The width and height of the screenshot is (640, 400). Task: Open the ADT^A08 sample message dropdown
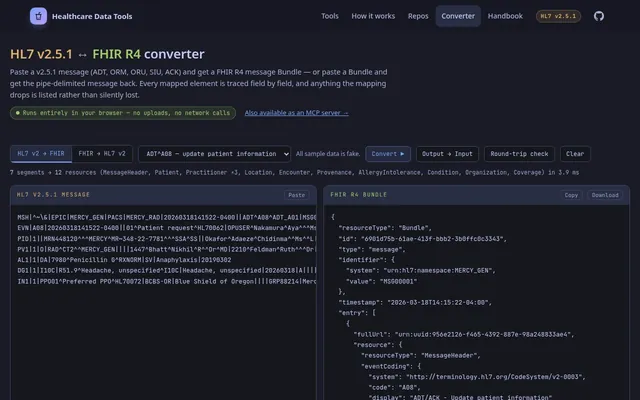215,154
